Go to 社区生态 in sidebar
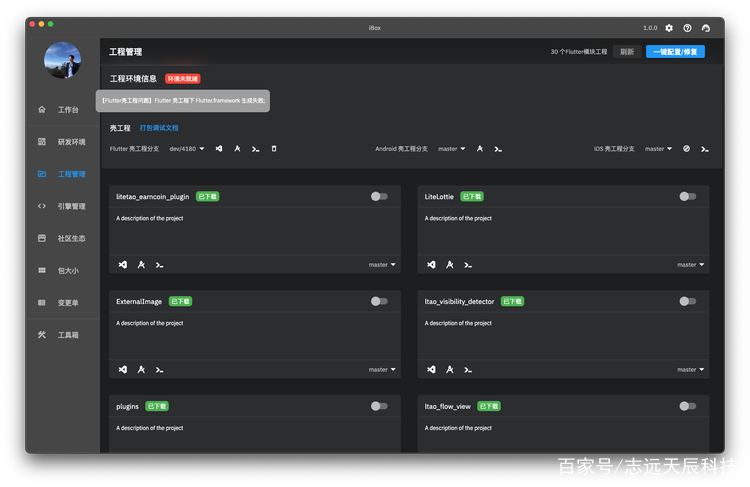Image resolution: width=750 pixels, height=487 pixels. [x=62, y=238]
